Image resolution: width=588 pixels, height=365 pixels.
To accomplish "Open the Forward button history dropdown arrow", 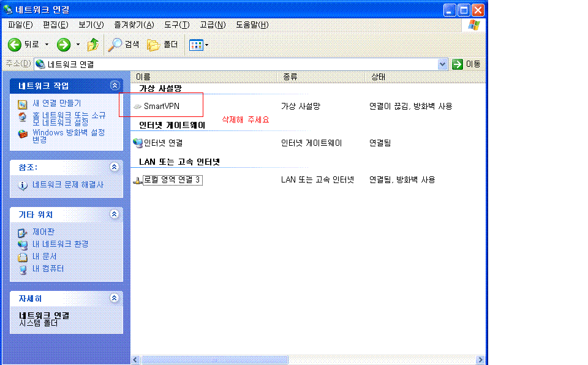I will click(x=78, y=45).
